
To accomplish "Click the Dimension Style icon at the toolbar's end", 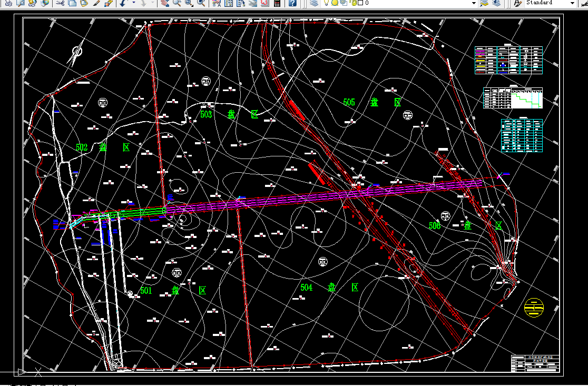I will (x=584, y=3).
